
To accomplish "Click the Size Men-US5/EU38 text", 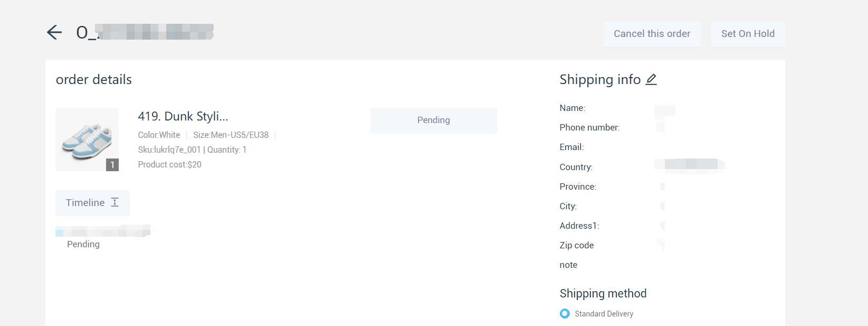I will pos(231,135).
